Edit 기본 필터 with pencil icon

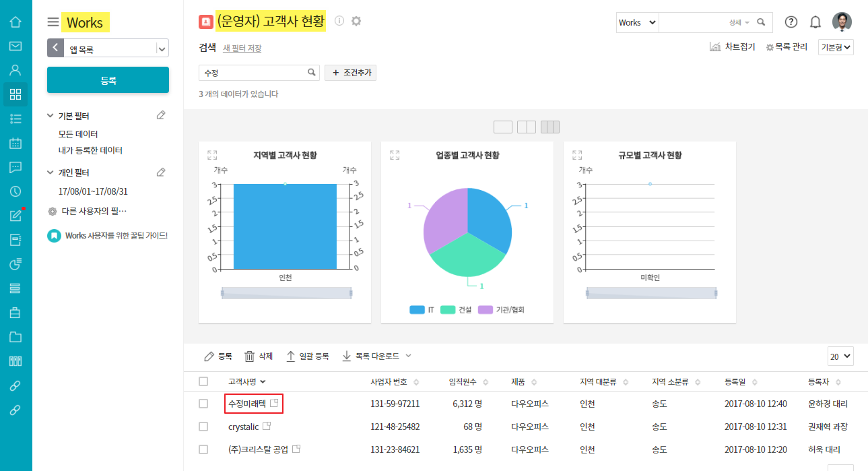point(161,115)
